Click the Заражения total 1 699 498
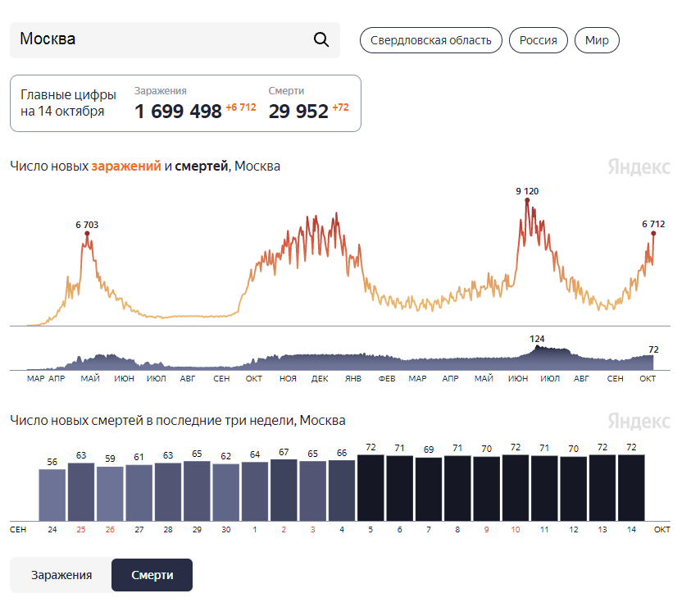700x607 pixels. click(178, 112)
